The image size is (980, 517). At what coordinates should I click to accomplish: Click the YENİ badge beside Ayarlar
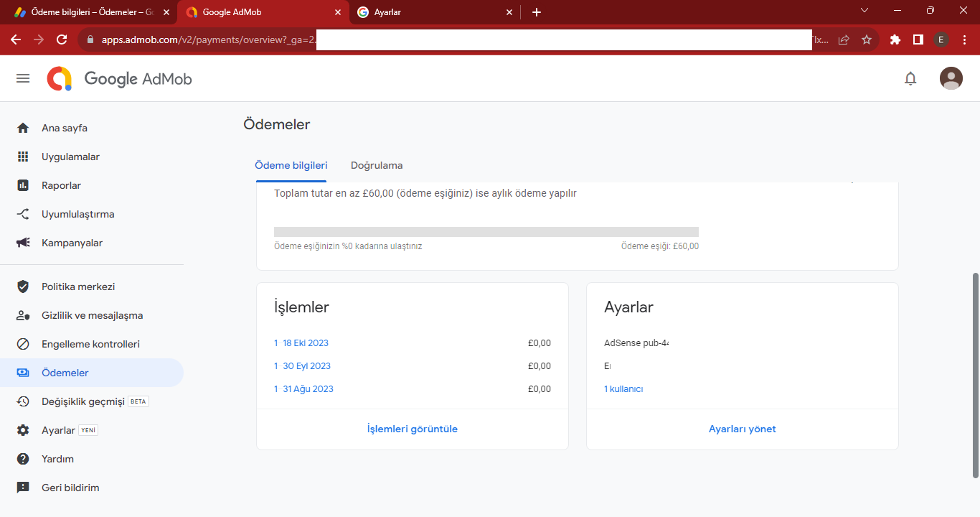88,430
